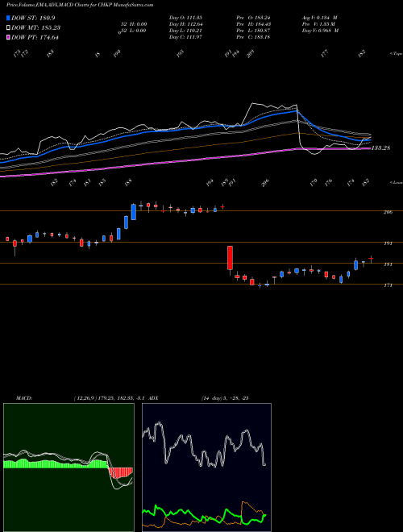The height and width of the screenshot is (532, 403).
Task: Click the blue DOW ST legend swatch
Action: tap(8, 18)
